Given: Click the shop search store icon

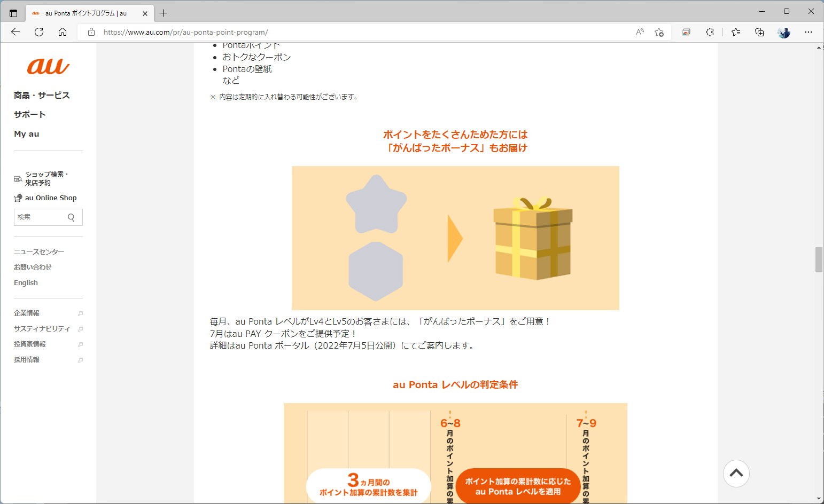Looking at the screenshot, I should [x=18, y=179].
